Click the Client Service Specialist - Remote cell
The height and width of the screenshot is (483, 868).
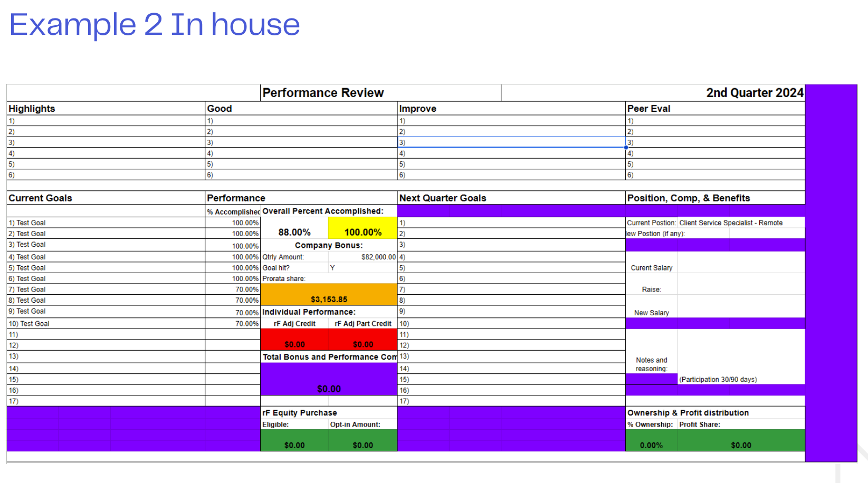(740, 223)
